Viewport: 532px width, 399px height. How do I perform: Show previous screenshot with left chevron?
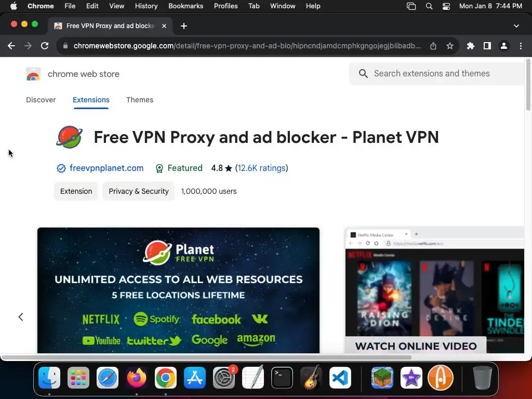point(21,317)
